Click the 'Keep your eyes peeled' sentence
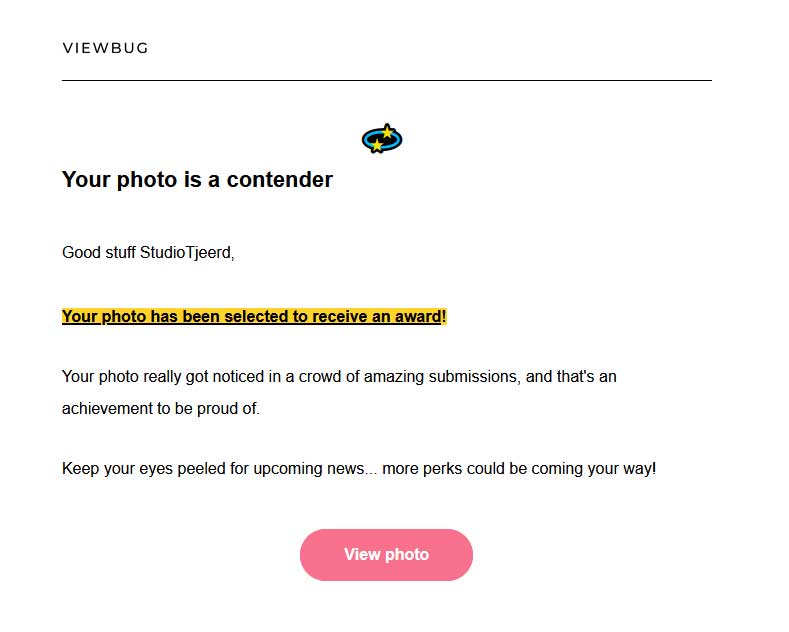The height and width of the screenshot is (632, 789). click(359, 468)
